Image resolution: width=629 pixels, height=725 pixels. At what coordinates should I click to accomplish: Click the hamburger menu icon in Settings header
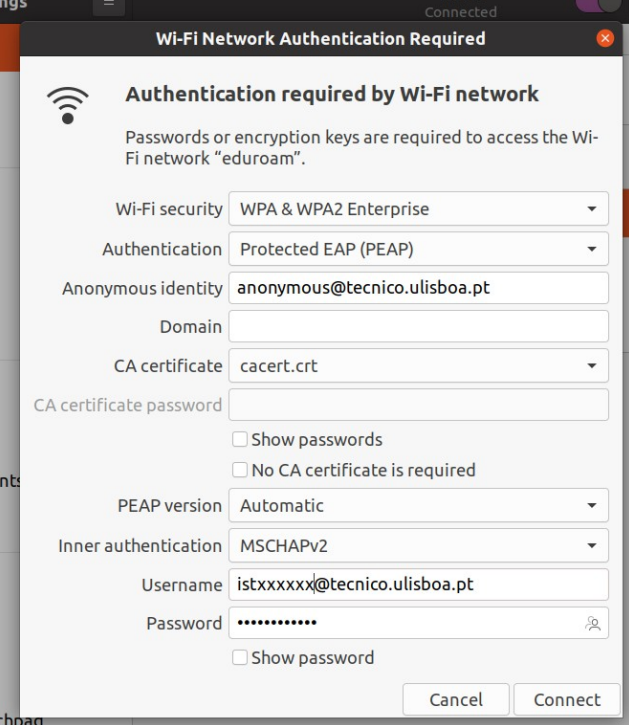109,5
